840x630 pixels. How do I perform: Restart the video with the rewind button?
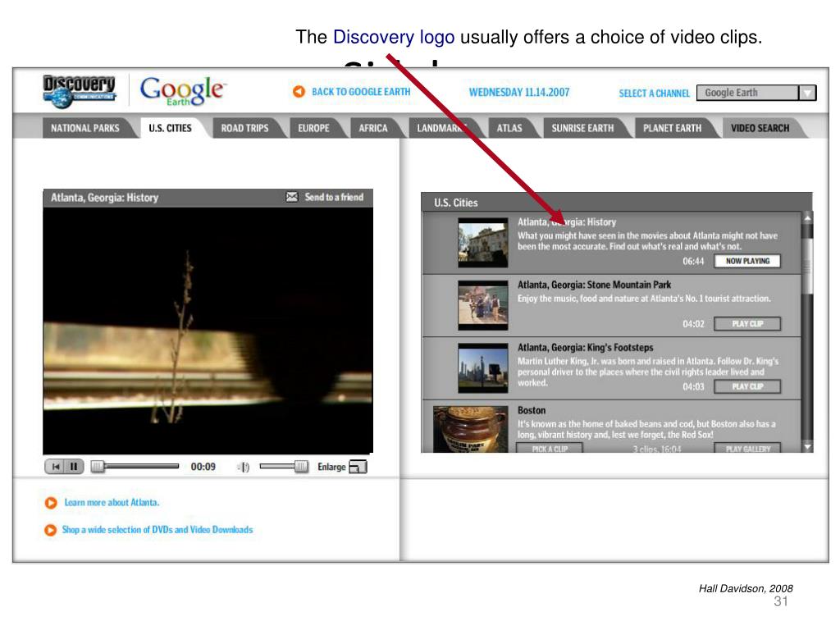click(56, 467)
